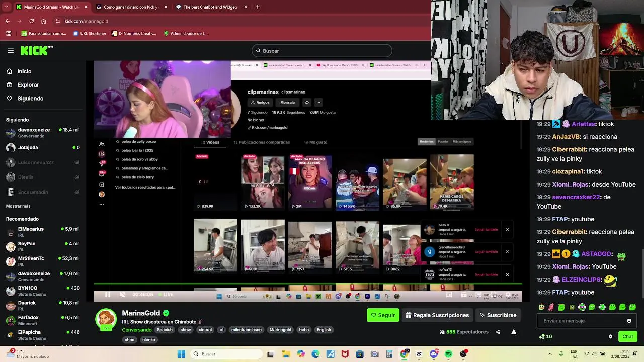Open chat settings gear icon
644x362 pixels.
tap(610, 337)
